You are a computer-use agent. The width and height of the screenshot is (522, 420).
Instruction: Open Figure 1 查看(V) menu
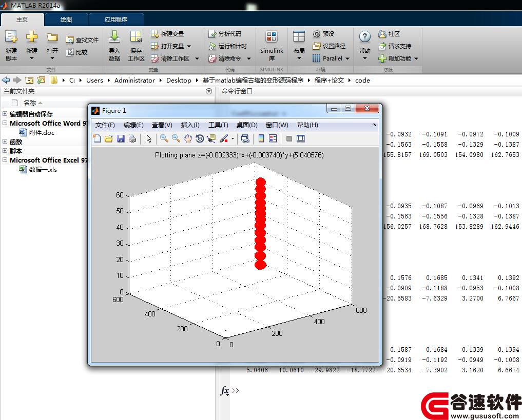(x=162, y=125)
